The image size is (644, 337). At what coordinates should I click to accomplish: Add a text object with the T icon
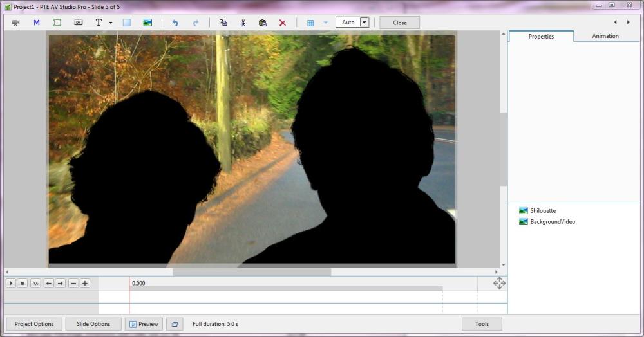coord(99,23)
